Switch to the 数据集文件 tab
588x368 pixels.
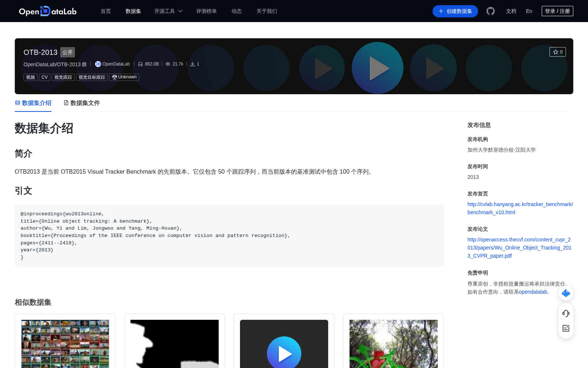[82, 103]
